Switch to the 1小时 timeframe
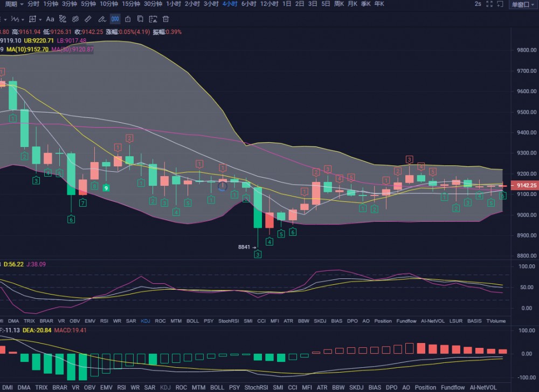Image resolution: width=539 pixels, height=392 pixels. (174, 4)
